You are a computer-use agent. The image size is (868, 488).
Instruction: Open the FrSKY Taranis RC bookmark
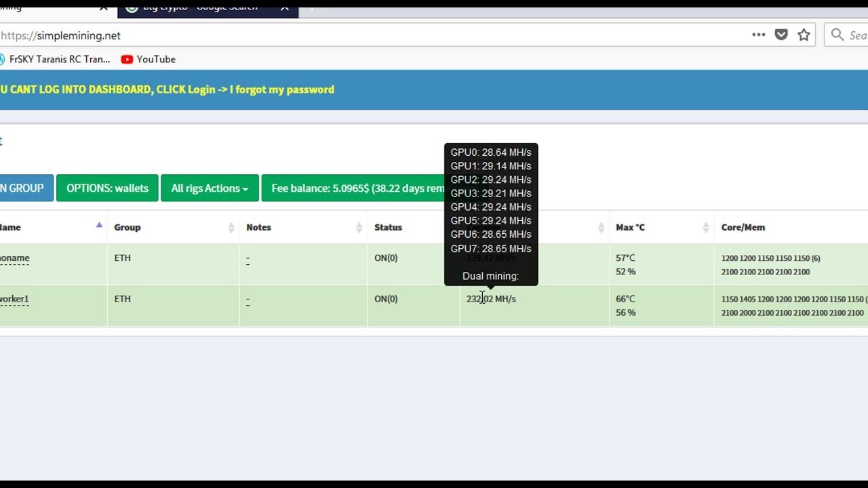(55, 60)
